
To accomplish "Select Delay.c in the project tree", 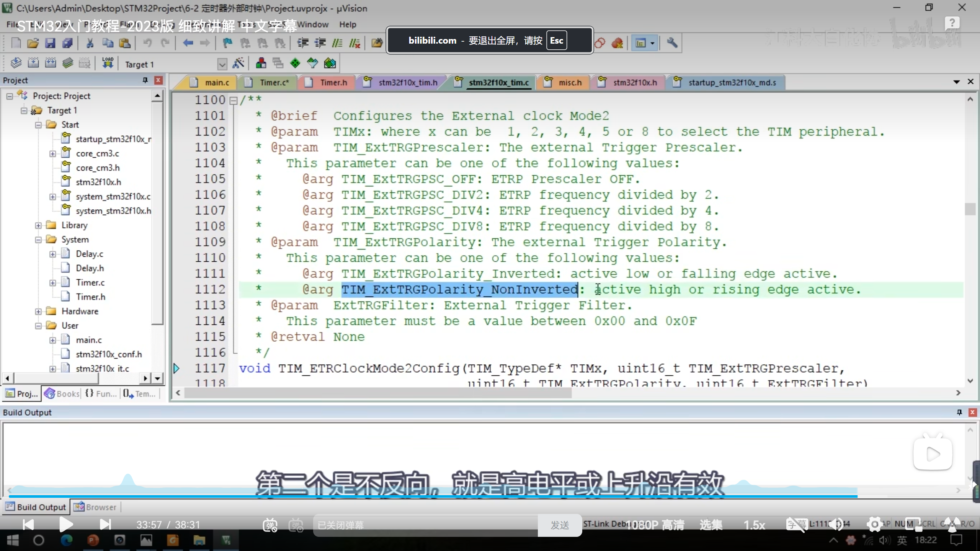I will [89, 254].
